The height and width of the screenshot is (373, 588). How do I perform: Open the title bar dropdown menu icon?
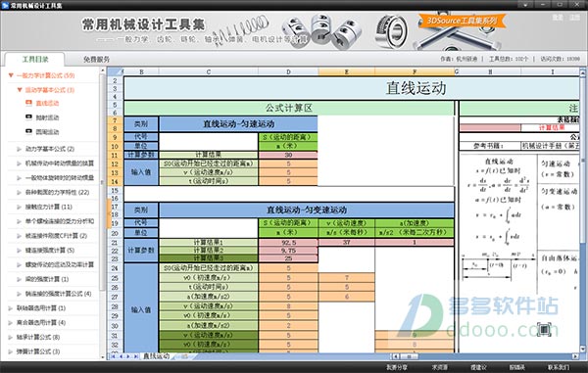pos(525,5)
